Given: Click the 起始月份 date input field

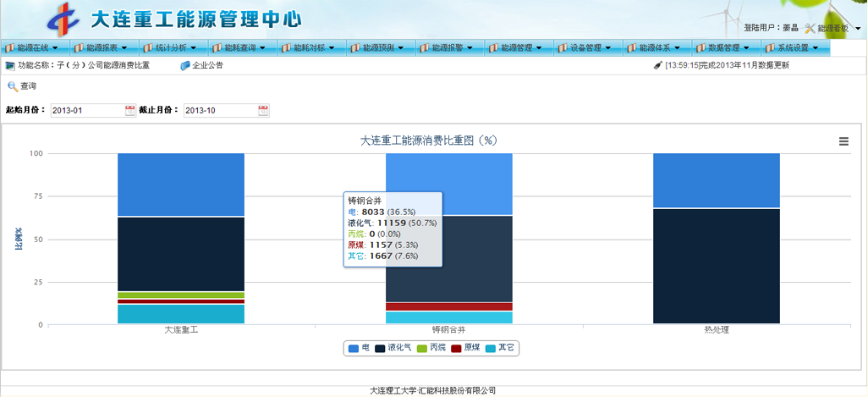Looking at the screenshot, I should [86, 110].
